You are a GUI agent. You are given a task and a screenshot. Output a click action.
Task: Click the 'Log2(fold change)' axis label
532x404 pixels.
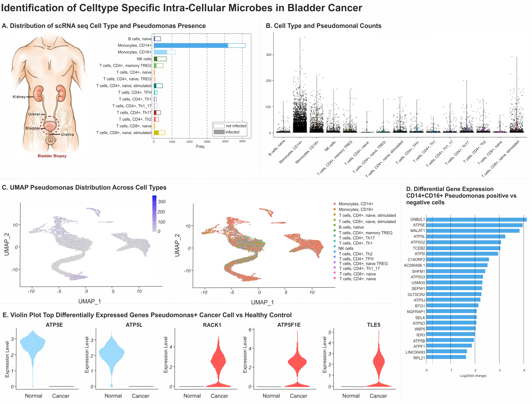coord(473,376)
